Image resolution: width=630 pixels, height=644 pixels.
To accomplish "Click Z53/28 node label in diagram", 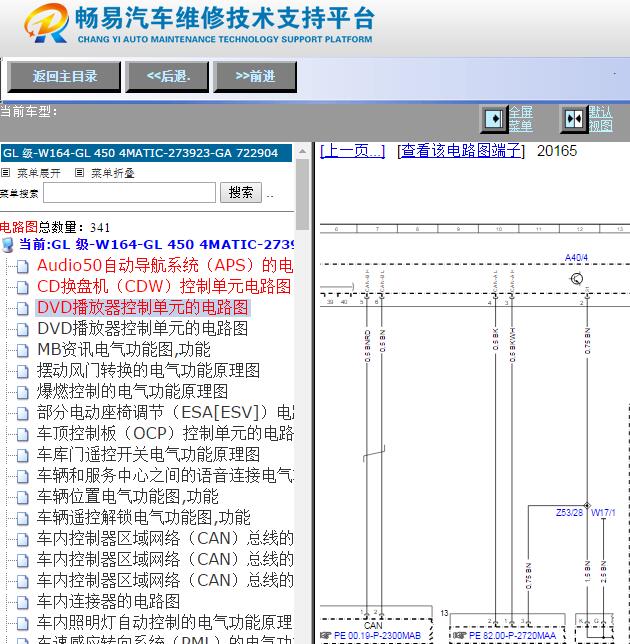I will point(569,512).
